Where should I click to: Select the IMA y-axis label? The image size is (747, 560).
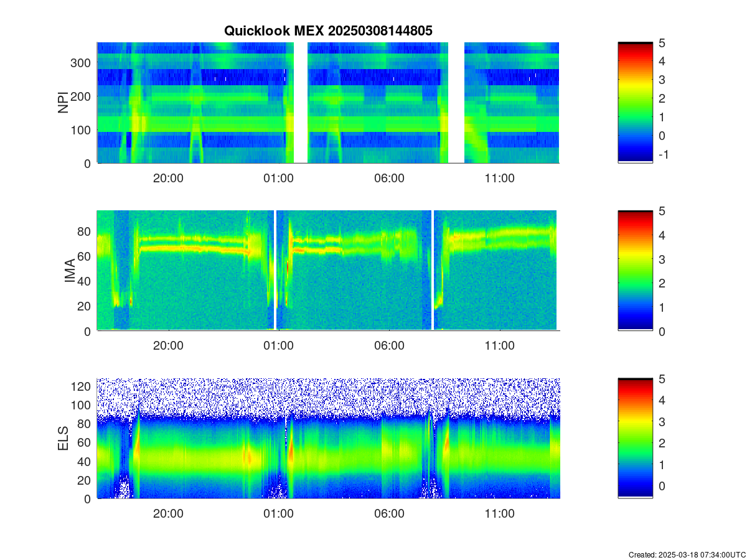click(x=70, y=271)
